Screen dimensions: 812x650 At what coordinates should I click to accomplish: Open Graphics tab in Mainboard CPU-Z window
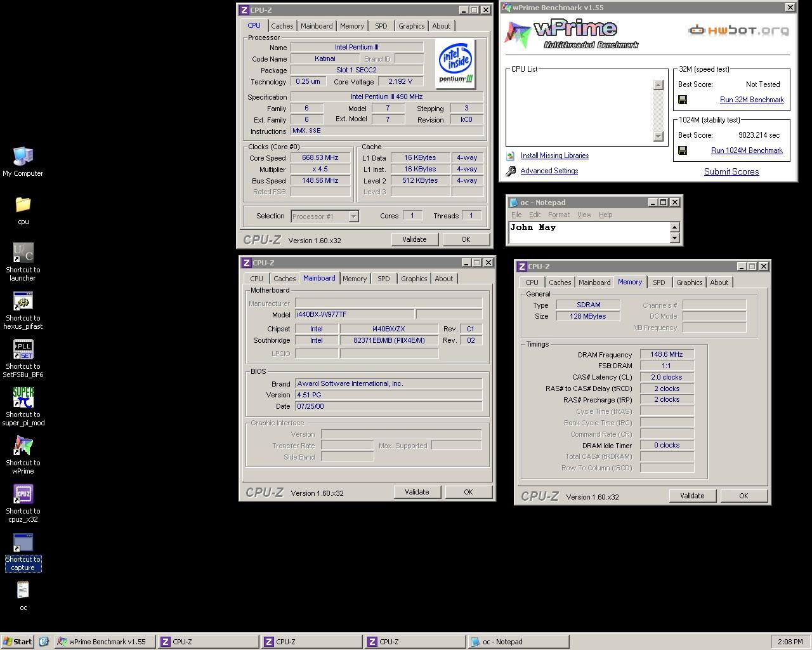(414, 279)
